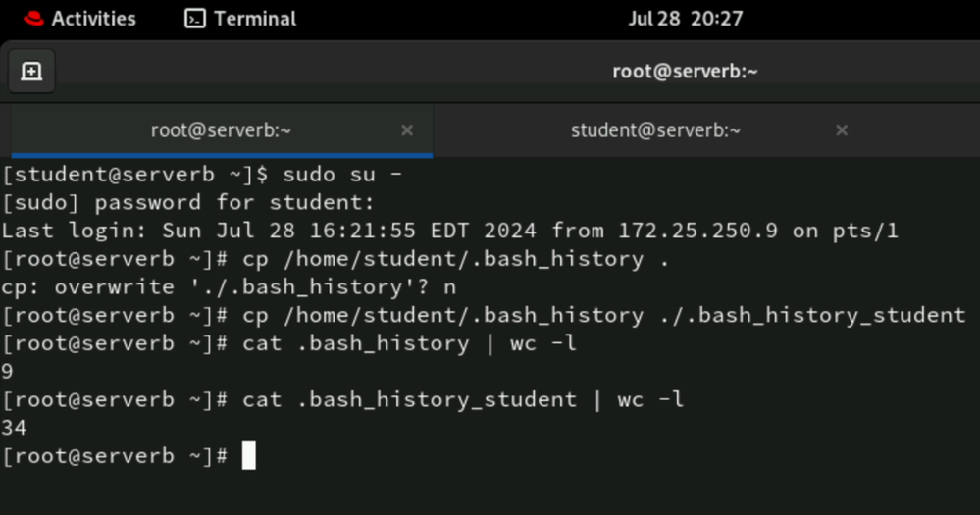Switch to the root@serverb:~ tab
The width and height of the screenshot is (980, 515).
click(220, 130)
